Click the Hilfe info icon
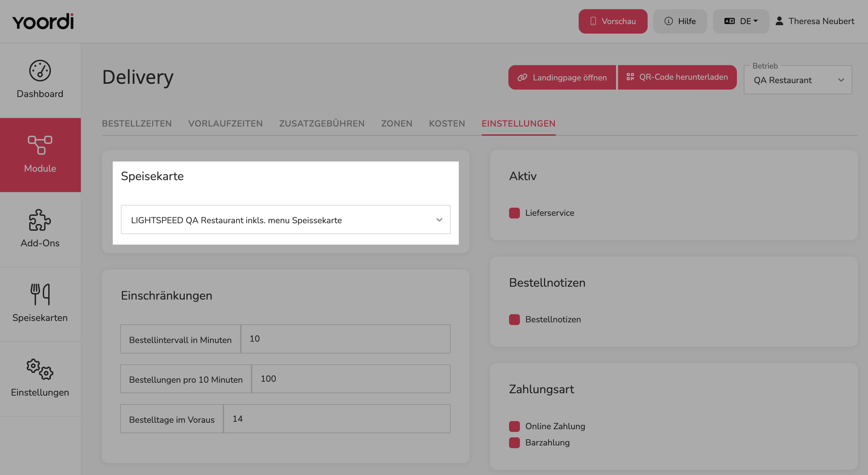This screenshot has height=475, width=868. click(x=669, y=21)
